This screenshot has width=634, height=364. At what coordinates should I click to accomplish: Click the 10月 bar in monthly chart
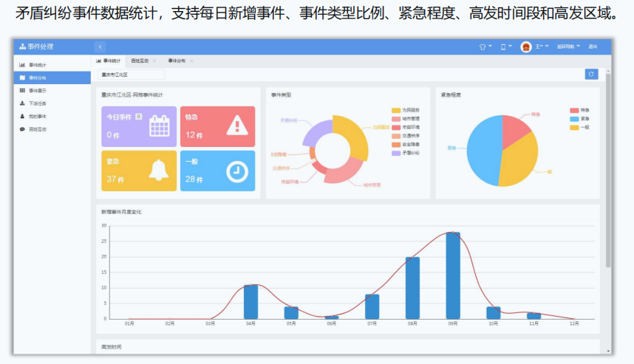tap(494, 313)
